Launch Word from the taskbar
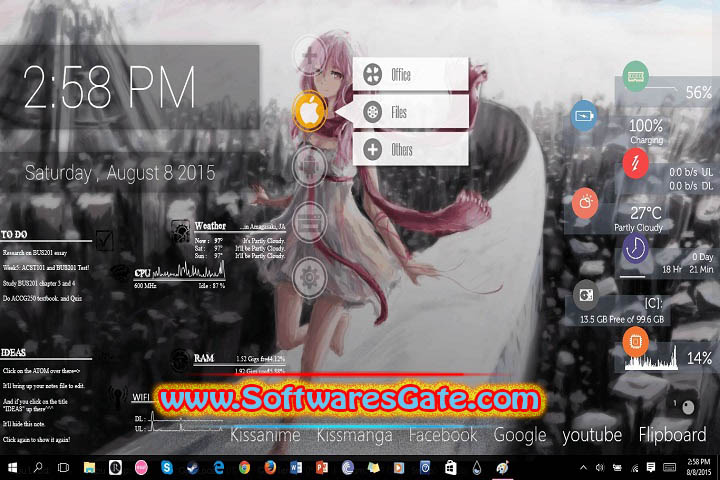The image size is (720, 480). (x=296, y=468)
